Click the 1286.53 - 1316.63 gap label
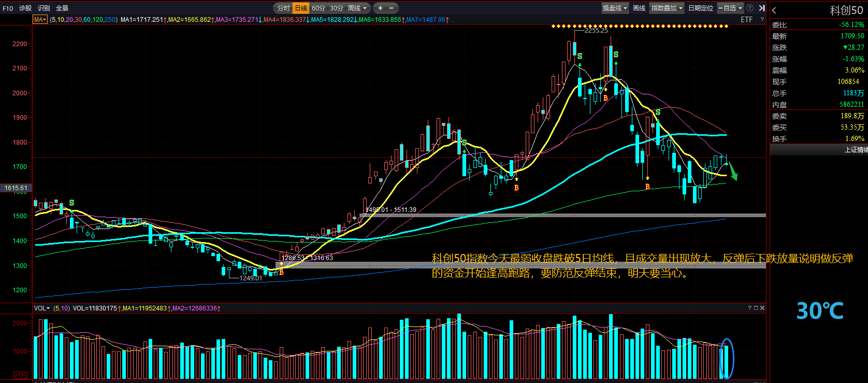This screenshot has width=868, height=383. coord(308,258)
